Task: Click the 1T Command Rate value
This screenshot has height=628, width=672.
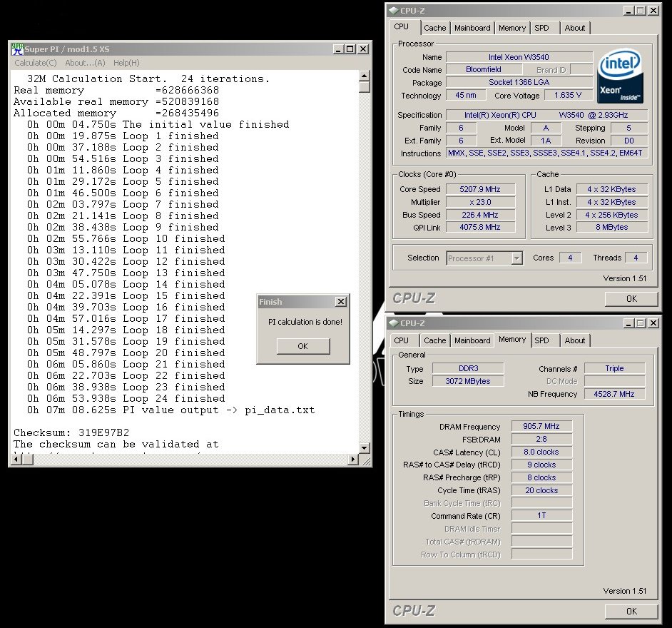Action: click(541, 515)
